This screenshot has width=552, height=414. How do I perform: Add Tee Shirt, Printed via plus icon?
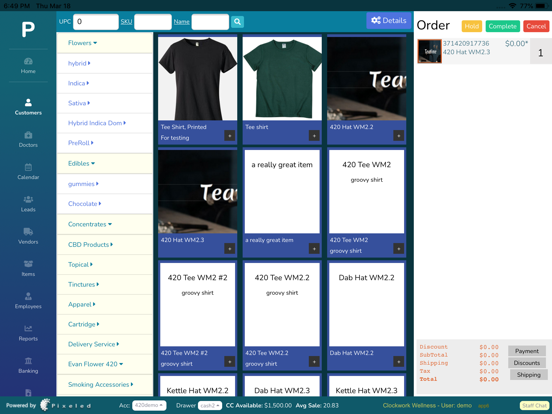230,136
